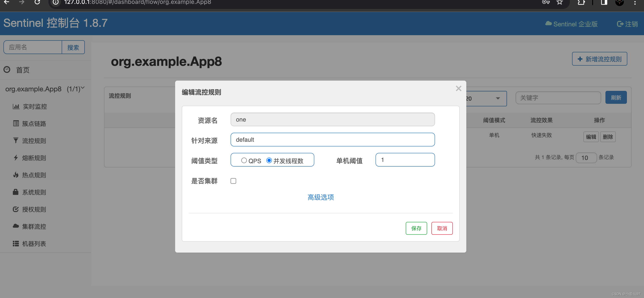Click the 应用名 search field
This screenshot has height=298, width=644.
pos(33,47)
